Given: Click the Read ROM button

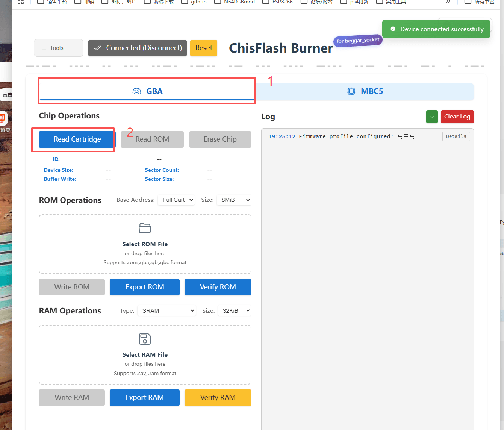Looking at the screenshot, I should (x=152, y=139).
